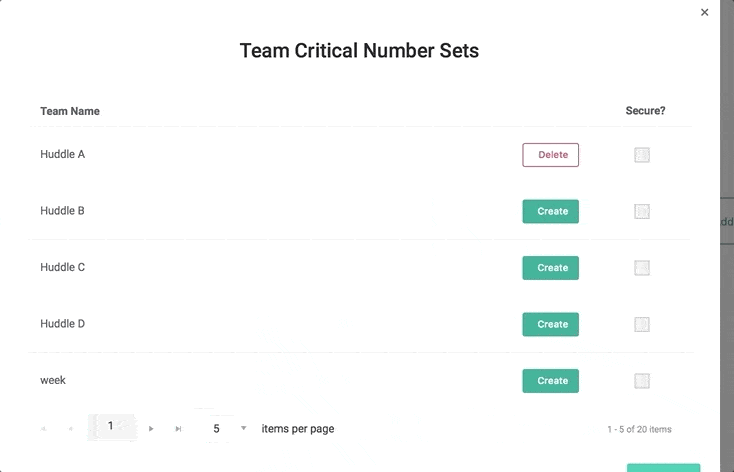
Task: Open the items per page dropdown arrow
Action: [x=243, y=428]
